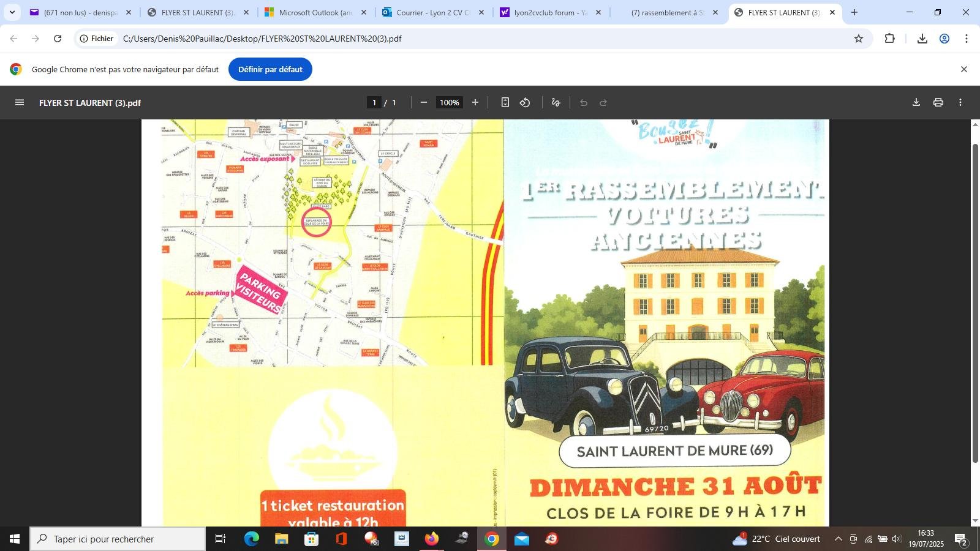The width and height of the screenshot is (980, 551).
Task: Dismiss the default browser notification bar
Action: coord(963,69)
